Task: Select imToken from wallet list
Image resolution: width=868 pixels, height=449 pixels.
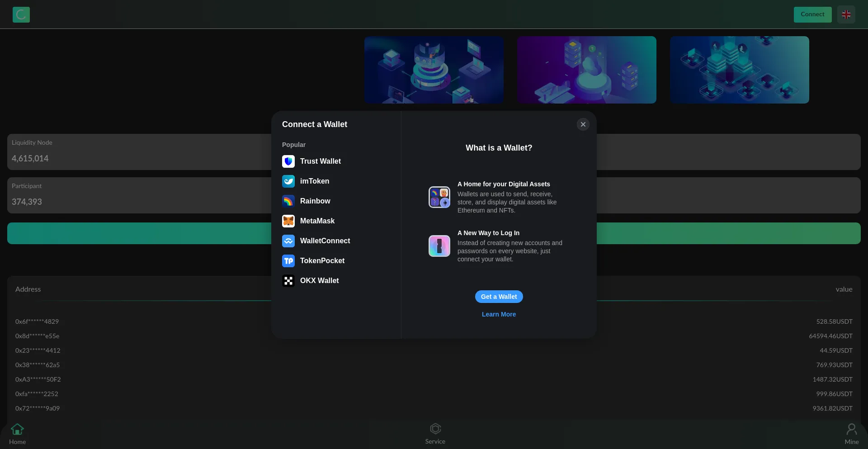Action: (336, 181)
